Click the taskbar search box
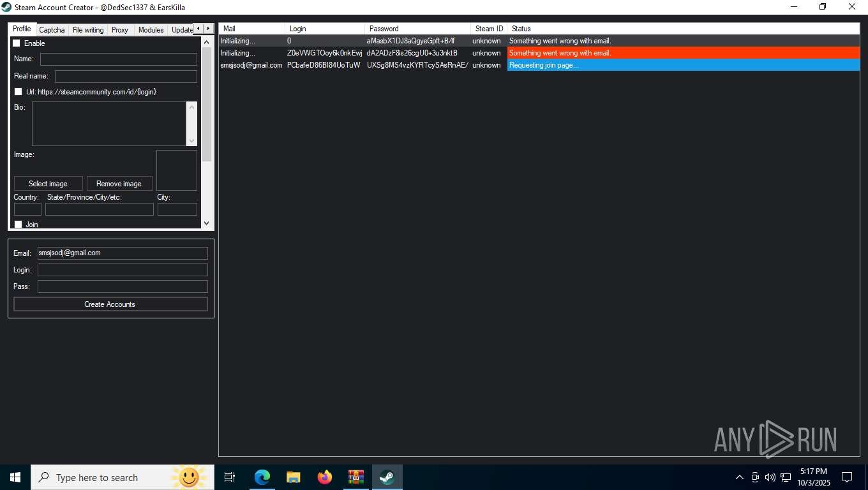This screenshot has height=490, width=868. tap(123, 477)
